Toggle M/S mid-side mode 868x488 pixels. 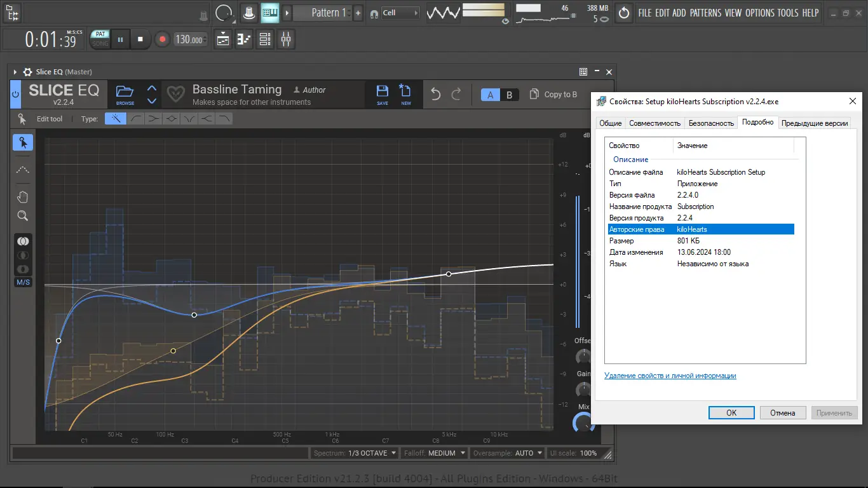[23, 282]
